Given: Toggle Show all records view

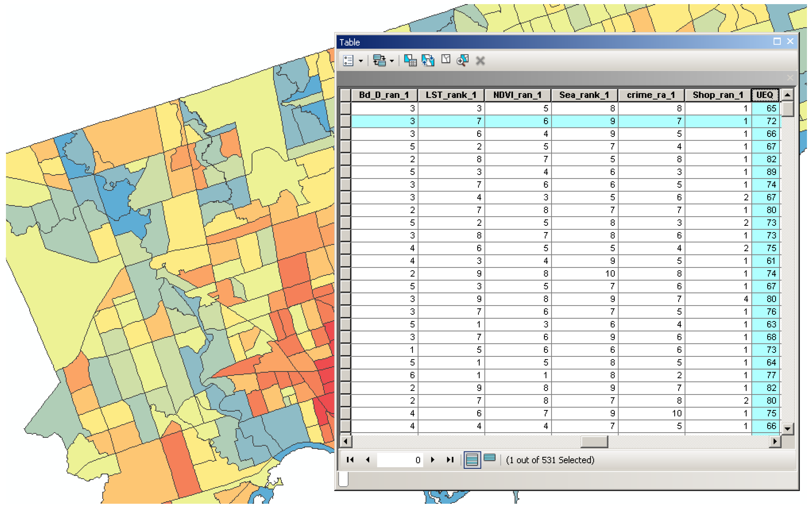Looking at the screenshot, I should [472, 460].
